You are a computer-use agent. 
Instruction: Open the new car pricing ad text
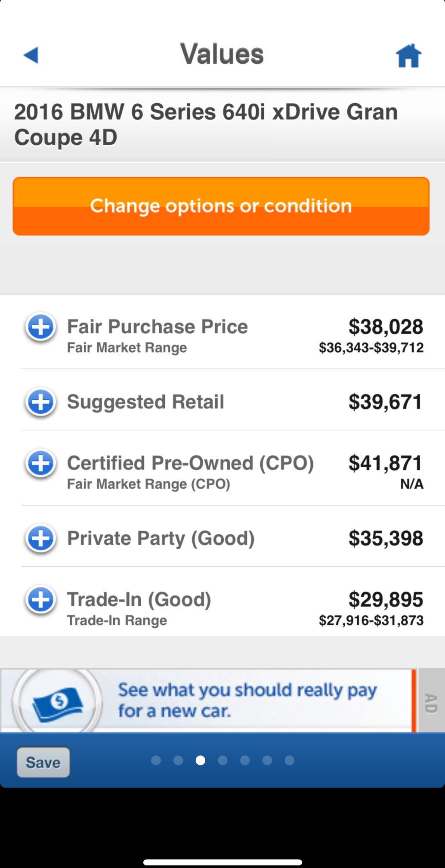click(x=247, y=700)
